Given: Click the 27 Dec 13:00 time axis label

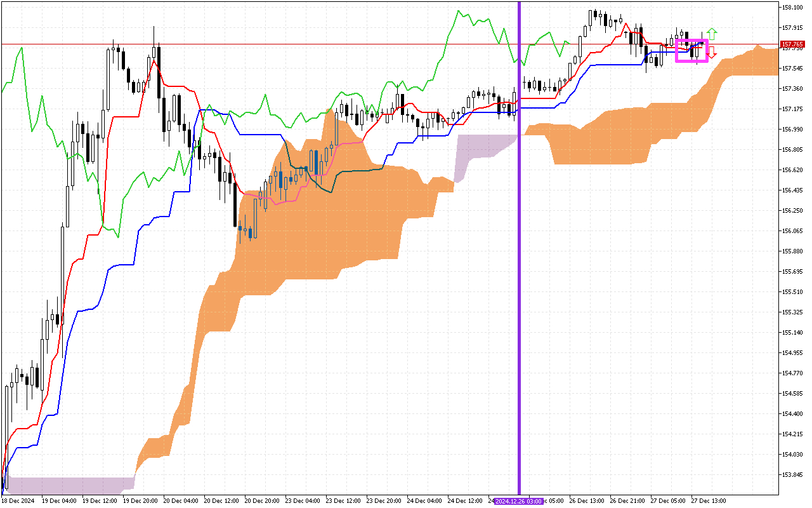Looking at the screenshot, I should point(709,501).
